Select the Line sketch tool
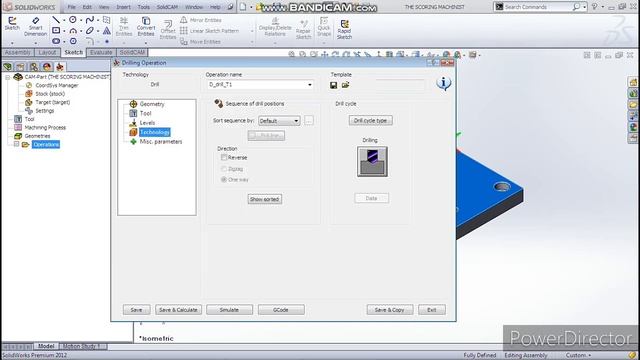The width and height of the screenshot is (640, 360). 56,20
